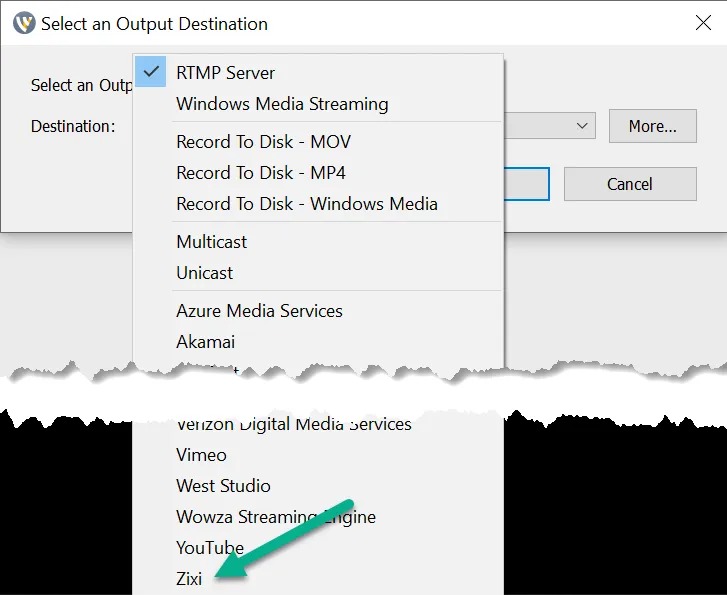This screenshot has height=595, width=727.
Task: Select the checked RTMP Server option
Action: [x=318, y=72]
